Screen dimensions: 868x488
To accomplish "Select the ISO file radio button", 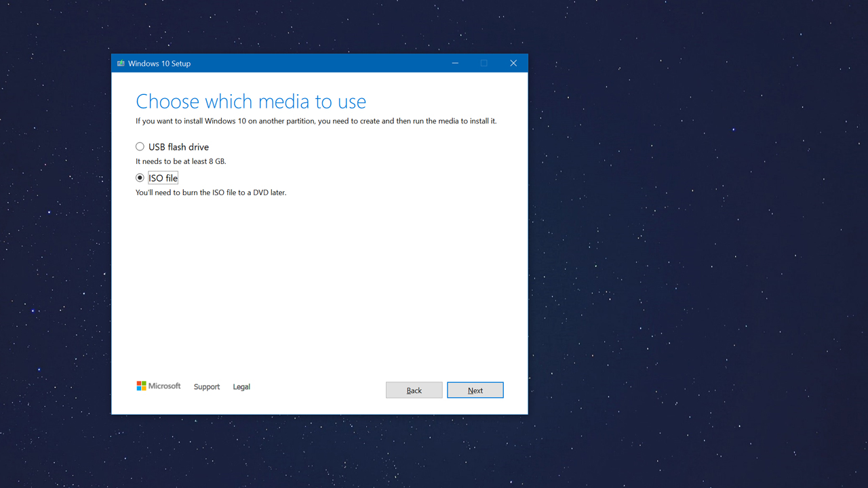I will pos(140,178).
